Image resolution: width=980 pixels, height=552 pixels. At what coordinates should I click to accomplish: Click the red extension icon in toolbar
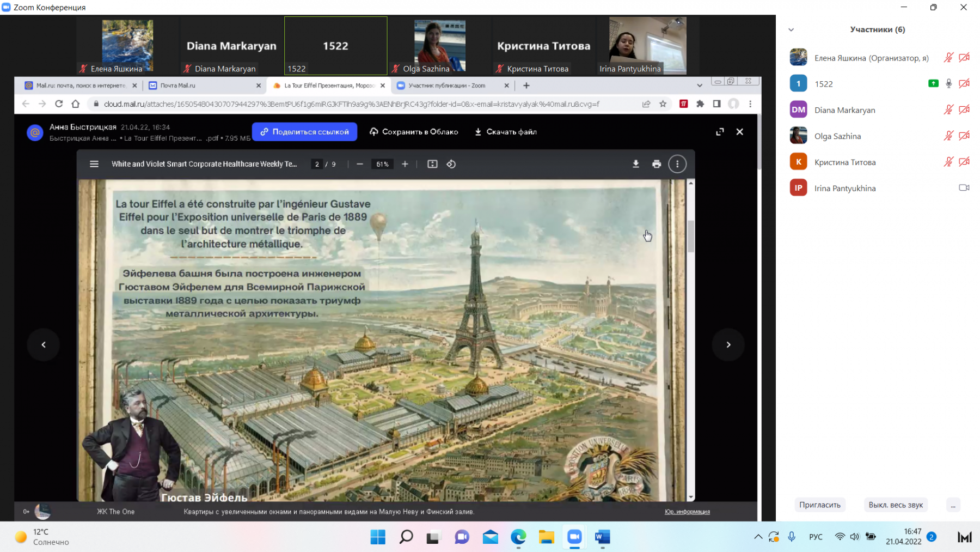[684, 104]
